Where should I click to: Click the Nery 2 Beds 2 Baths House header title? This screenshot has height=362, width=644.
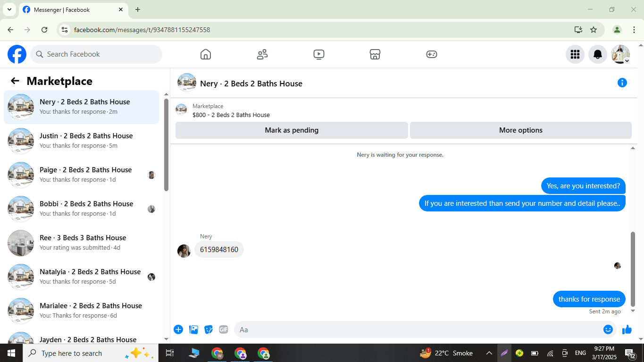(x=251, y=84)
